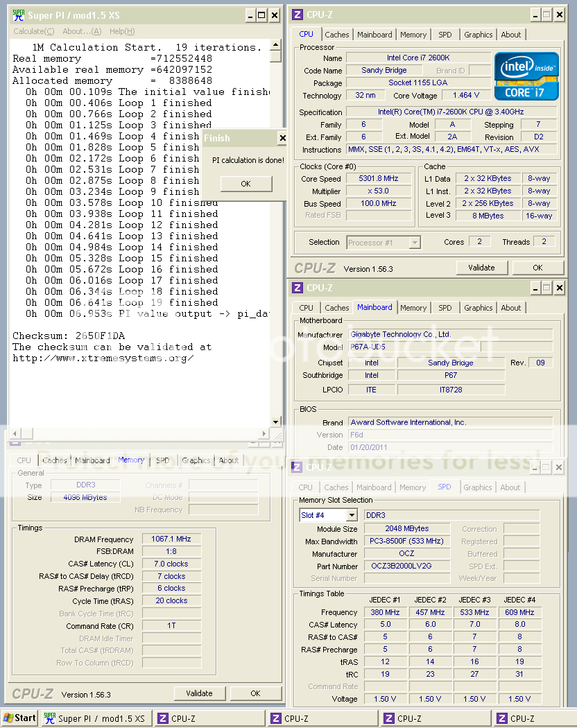Click the Super PI scroll up arrow
Image resolution: width=577 pixels, height=728 pixels.
pyautogui.click(x=276, y=45)
